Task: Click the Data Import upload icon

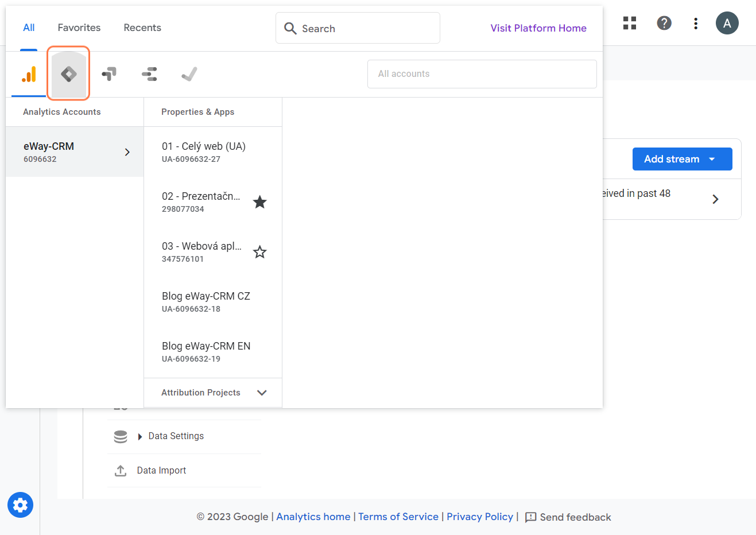Action: pyautogui.click(x=121, y=471)
